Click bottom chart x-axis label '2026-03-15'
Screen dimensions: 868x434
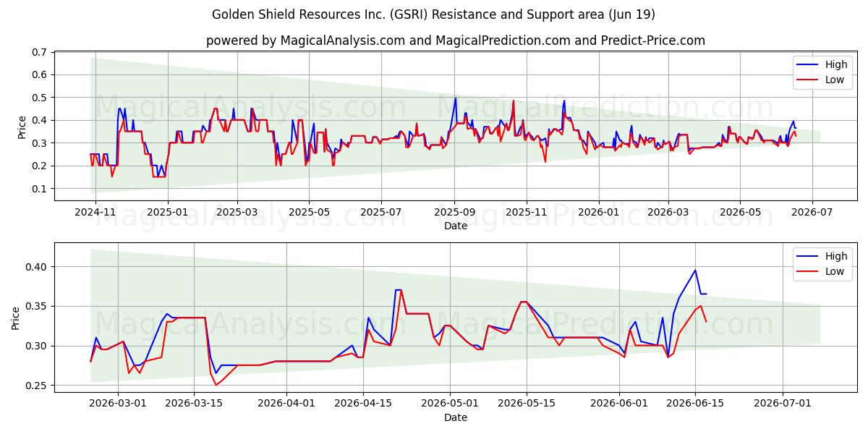pos(195,404)
